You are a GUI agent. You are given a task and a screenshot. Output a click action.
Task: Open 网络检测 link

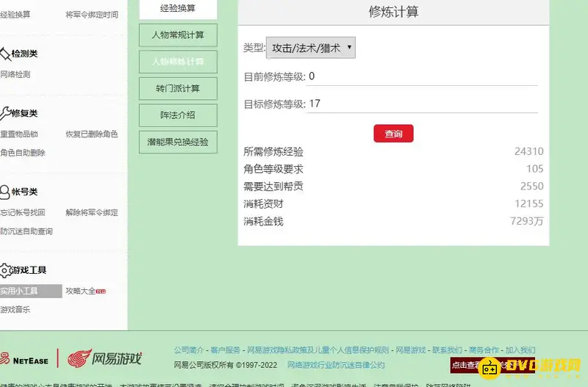(15, 74)
